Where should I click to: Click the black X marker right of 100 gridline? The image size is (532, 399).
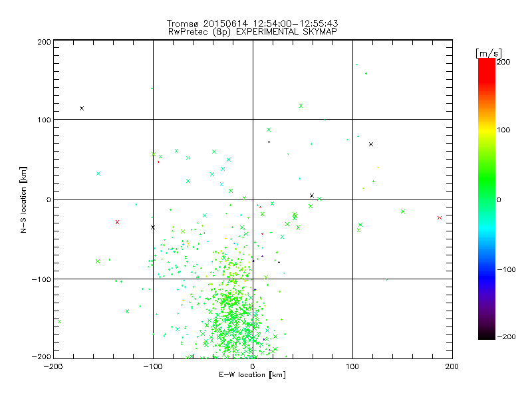click(371, 144)
